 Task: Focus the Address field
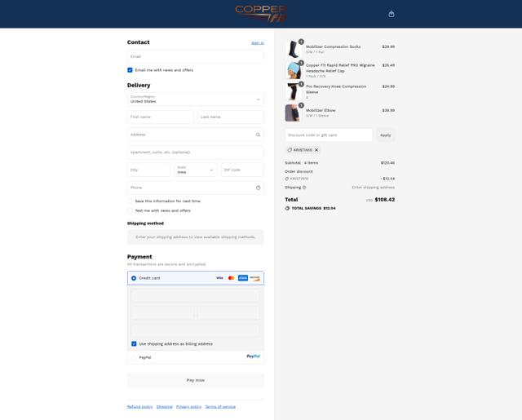[196, 135]
